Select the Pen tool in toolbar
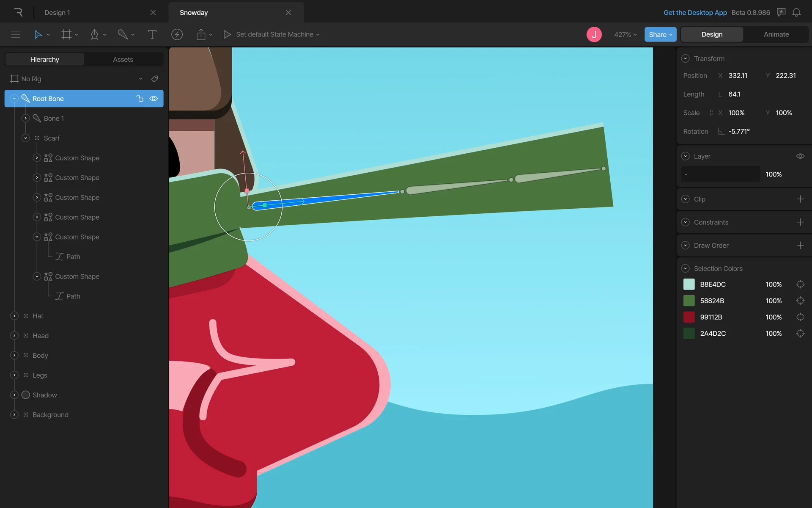Screen dimensions: 812x508 coord(94,34)
